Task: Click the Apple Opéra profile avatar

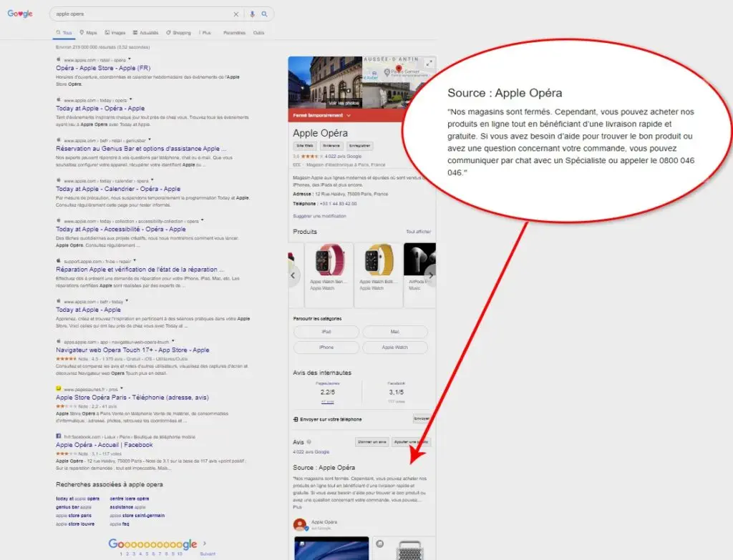Action: tap(300, 524)
